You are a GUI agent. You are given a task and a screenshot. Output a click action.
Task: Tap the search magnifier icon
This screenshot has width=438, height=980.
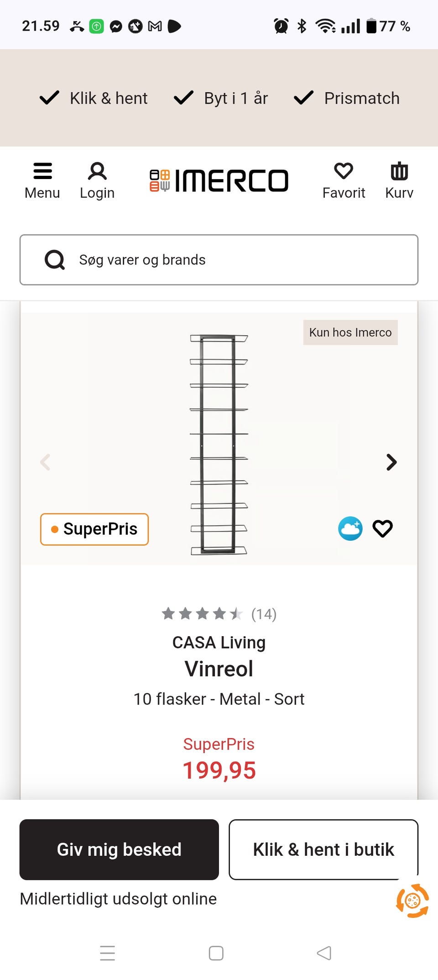click(55, 260)
